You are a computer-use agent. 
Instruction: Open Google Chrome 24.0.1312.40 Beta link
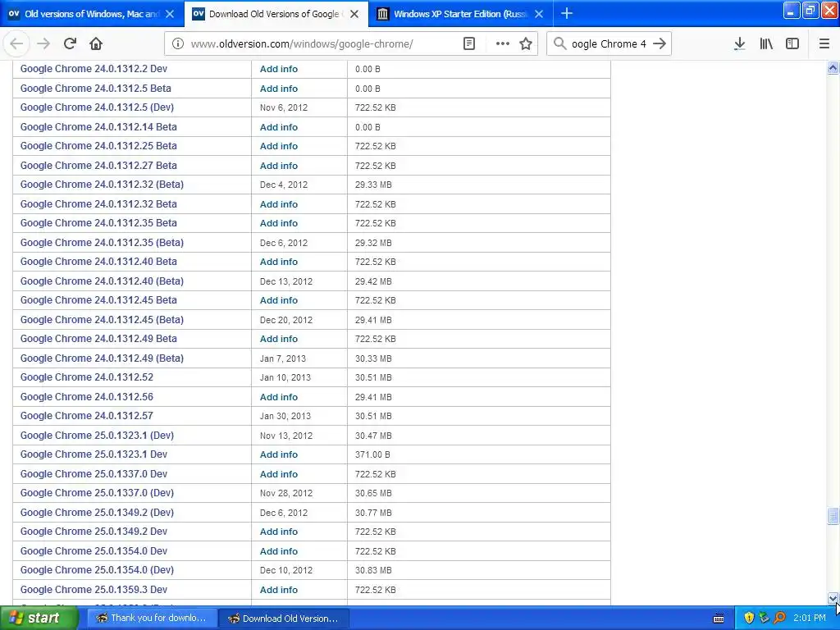pyautogui.click(x=98, y=262)
